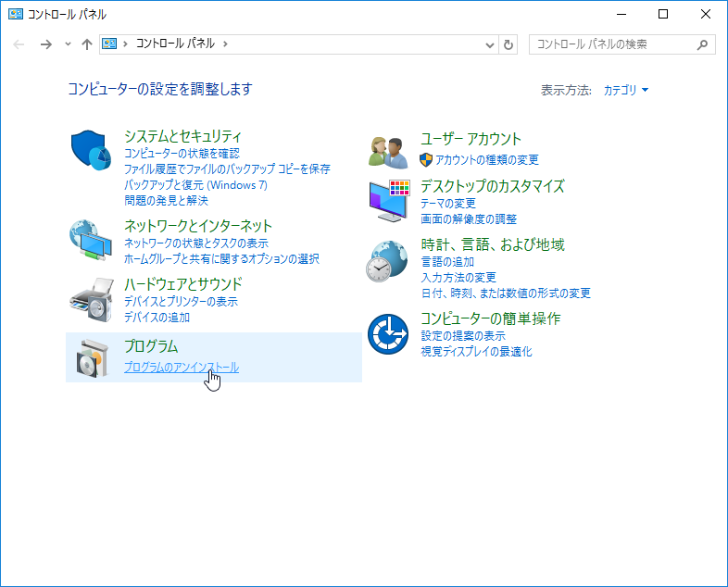Select デバイスの追加 link
The image size is (728, 587).
(x=157, y=318)
